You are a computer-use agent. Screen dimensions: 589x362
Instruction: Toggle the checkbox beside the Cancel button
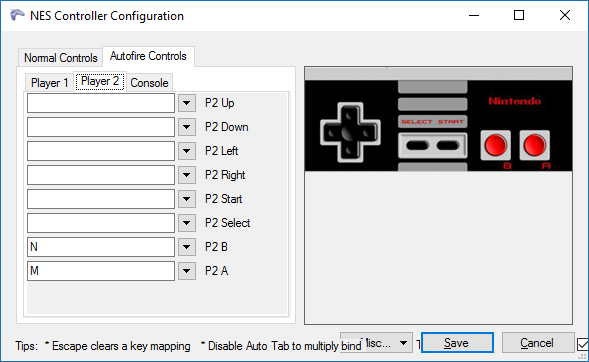[x=583, y=344]
